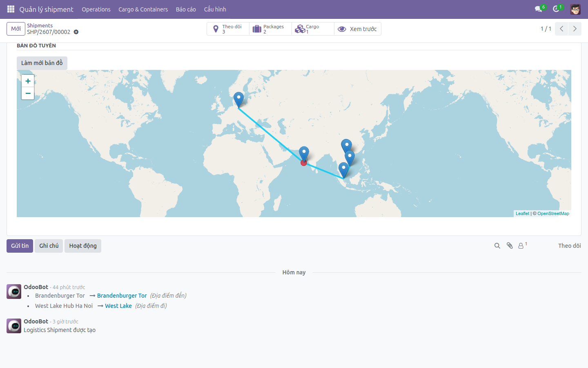Open the user avatar menu
588x368 pixels.
click(575, 9)
